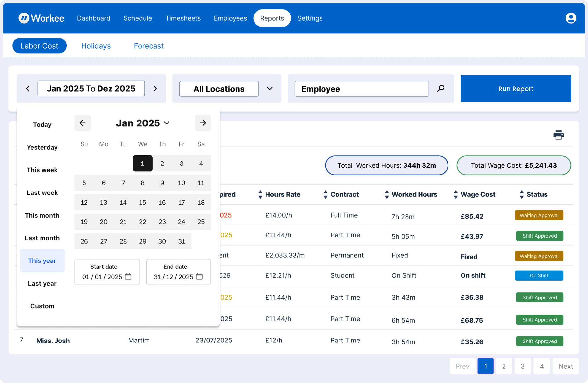588x383 pixels.
Task: Shift date range back with left chevron
Action: [x=28, y=89]
